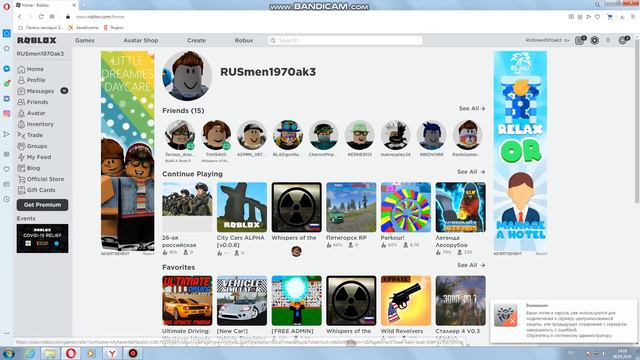640x360 pixels.
Task: Open the City Cars ALPHA game
Action: point(242,207)
